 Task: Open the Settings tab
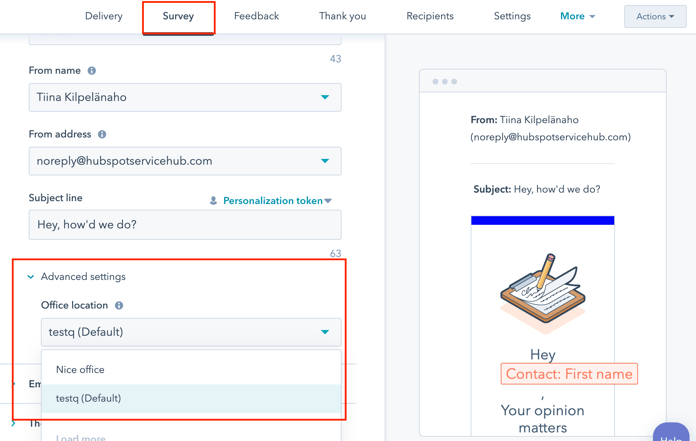[x=512, y=16]
